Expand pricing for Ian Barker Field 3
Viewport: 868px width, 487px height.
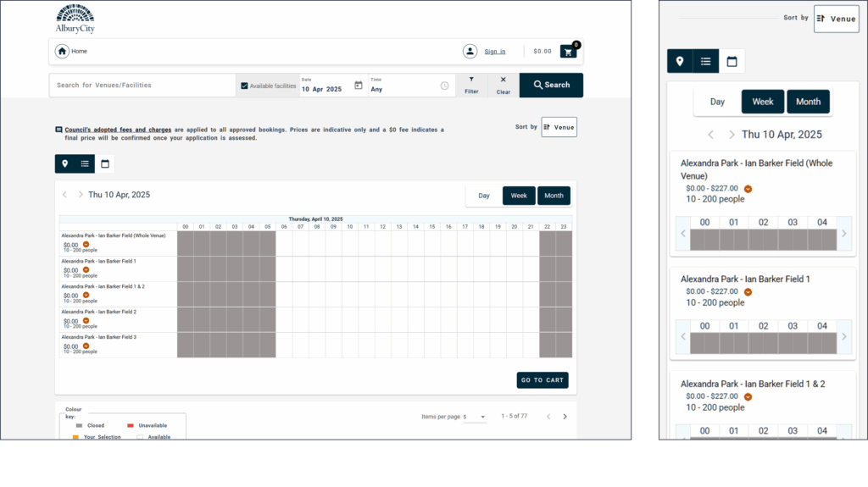coord(86,346)
